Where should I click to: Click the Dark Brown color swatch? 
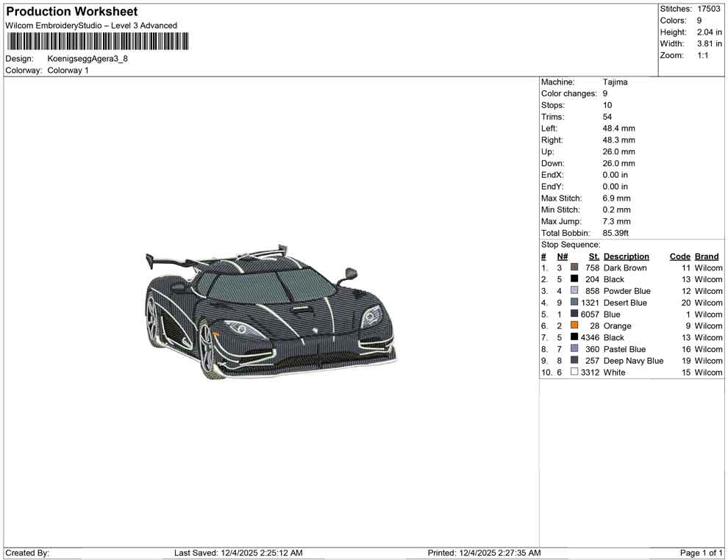tap(574, 268)
